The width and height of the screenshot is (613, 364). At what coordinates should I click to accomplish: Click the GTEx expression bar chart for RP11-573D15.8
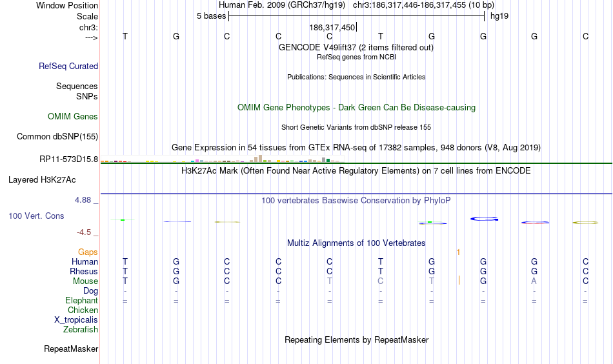click(222, 159)
